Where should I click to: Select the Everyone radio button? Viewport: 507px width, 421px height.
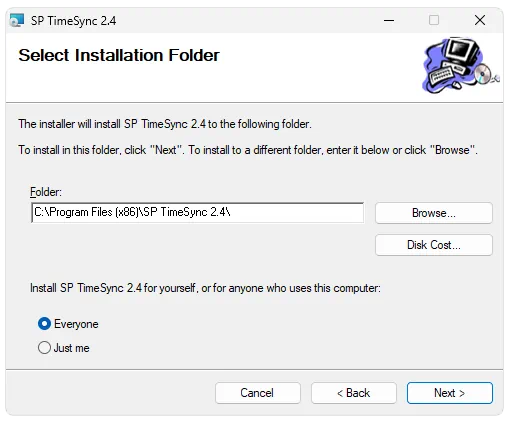[x=44, y=324]
